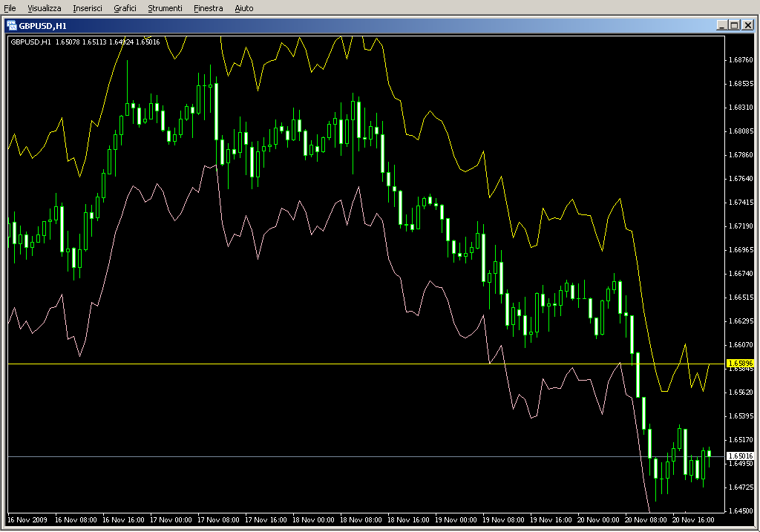
Task: Open the Visualizza menu
Action: tap(44, 8)
